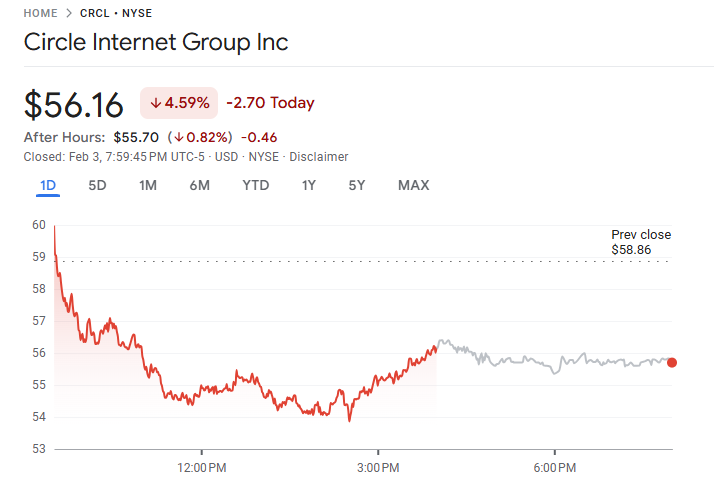Image resolution: width=714 pixels, height=483 pixels.
Task: Click the Prev close $58.86 label
Action: click(641, 241)
